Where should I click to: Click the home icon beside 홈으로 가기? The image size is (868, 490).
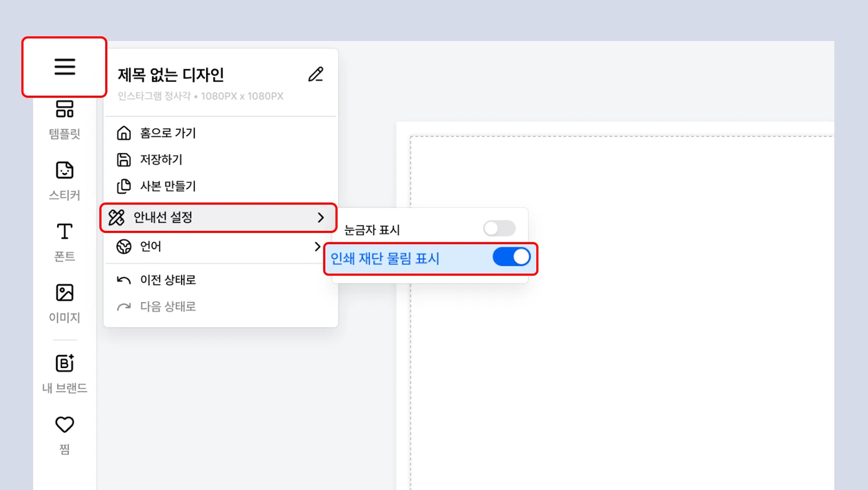point(124,133)
